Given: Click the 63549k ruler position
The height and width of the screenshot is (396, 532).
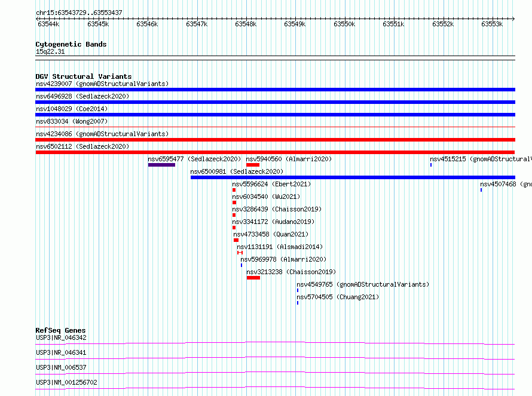Looking at the screenshot, I should tap(295, 24).
